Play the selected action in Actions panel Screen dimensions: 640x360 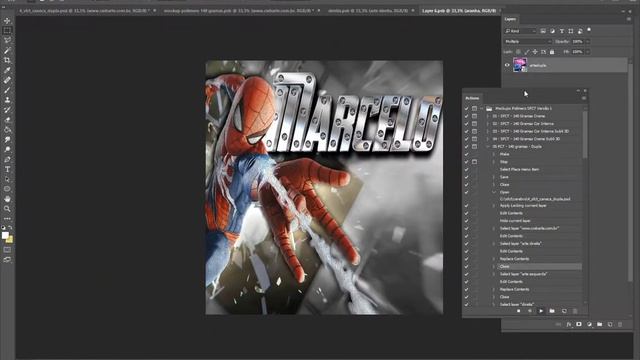tap(541, 311)
